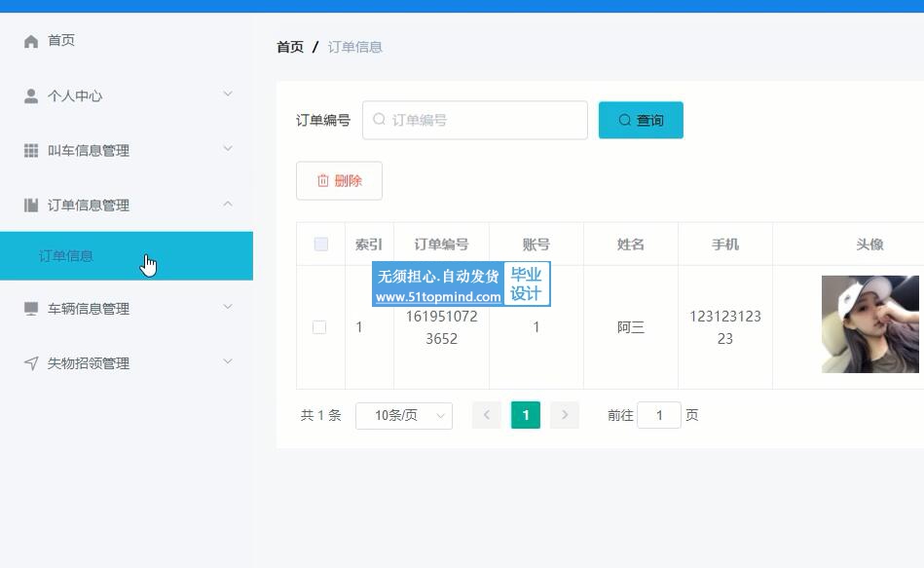Screen dimensions: 924x568
Task: Click the name cell 阿三
Action: [631, 327]
